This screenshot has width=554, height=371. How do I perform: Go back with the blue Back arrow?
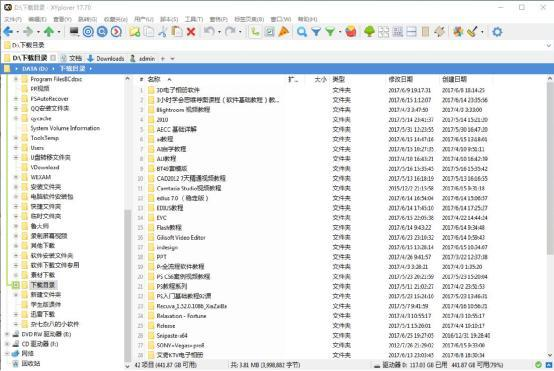(8, 32)
